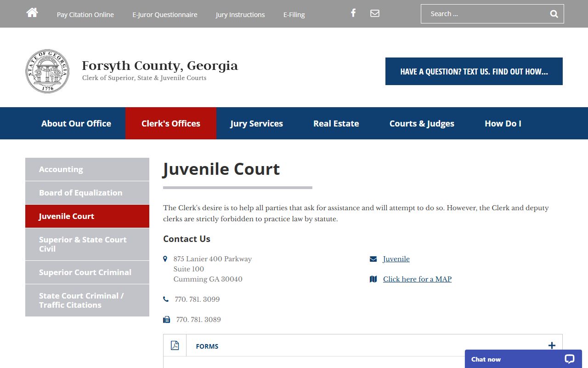Click the Juvenile email link
The width and height of the screenshot is (588, 368).
click(x=396, y=259)
